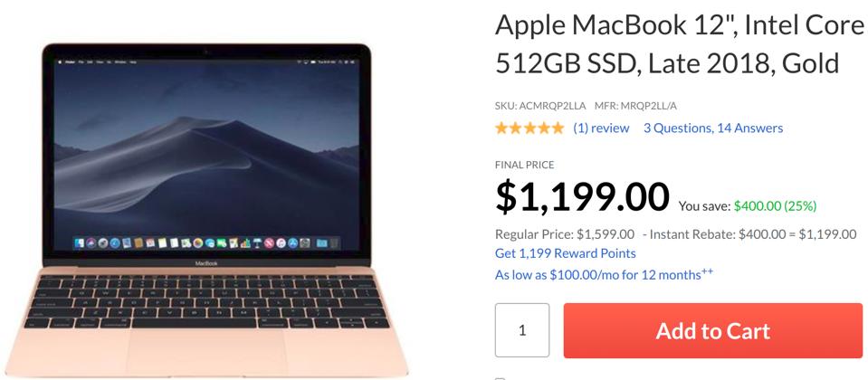
Task: Focus the quantity input field
Action: pyautogui.click(x=522, y=330)
